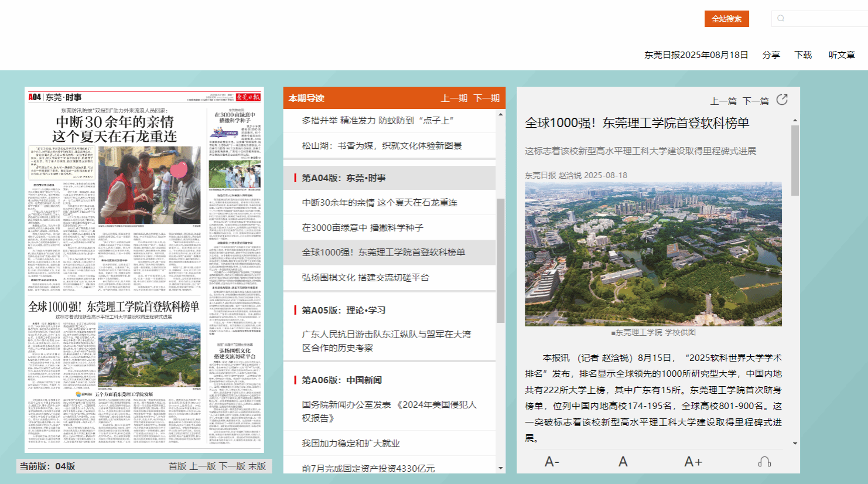Click the share arrow icon above the article

click(x=782, y=100)
